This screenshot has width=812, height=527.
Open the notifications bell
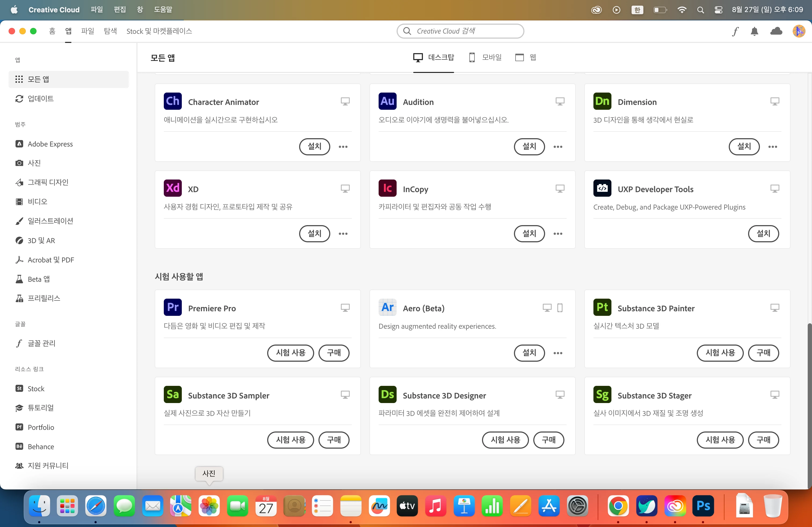[x=754, y=31]
